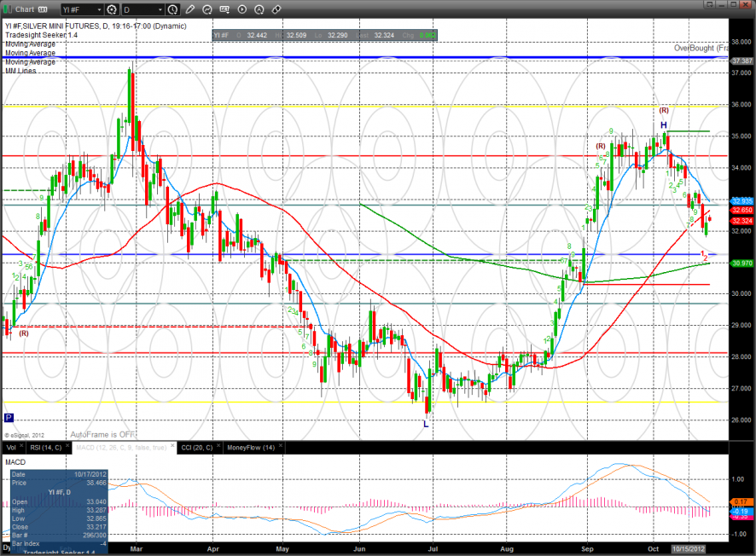This screenshot has height=556, width=756.
Task: Toggle the AutoFrame is OFF label
Action: click(x=103, y=434)
